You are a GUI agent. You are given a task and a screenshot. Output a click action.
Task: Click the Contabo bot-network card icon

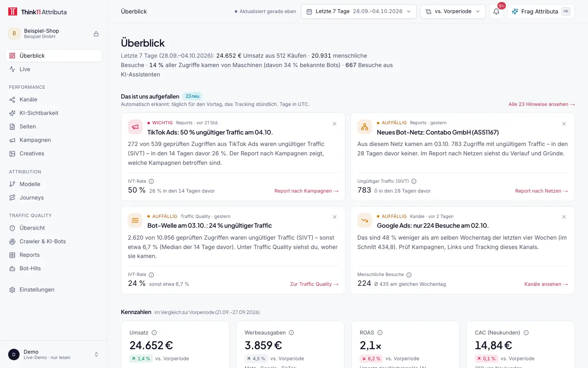tap(365, 127)
